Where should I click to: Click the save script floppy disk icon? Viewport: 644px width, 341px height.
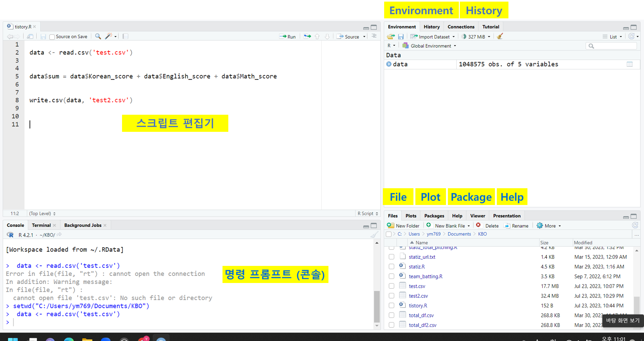[43, 37]
